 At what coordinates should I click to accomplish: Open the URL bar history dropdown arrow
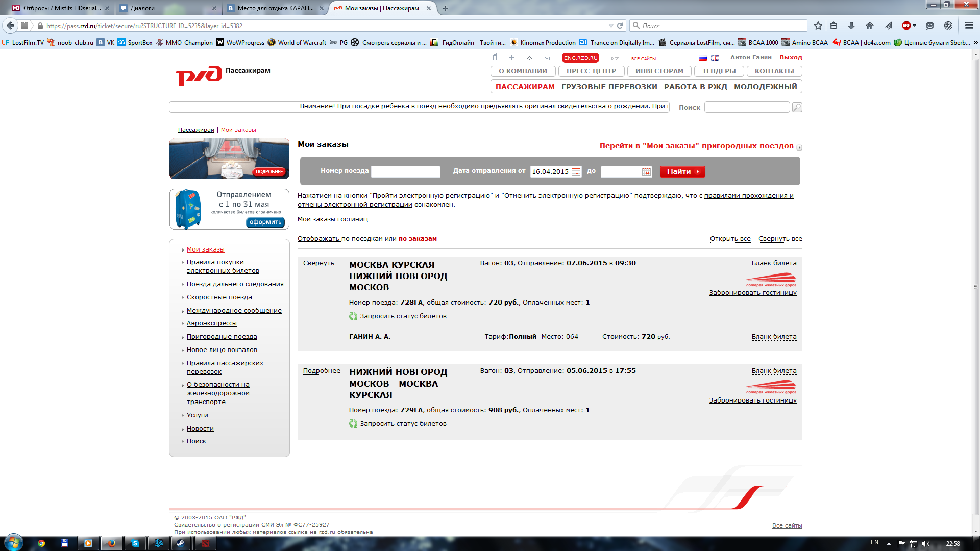611,26
